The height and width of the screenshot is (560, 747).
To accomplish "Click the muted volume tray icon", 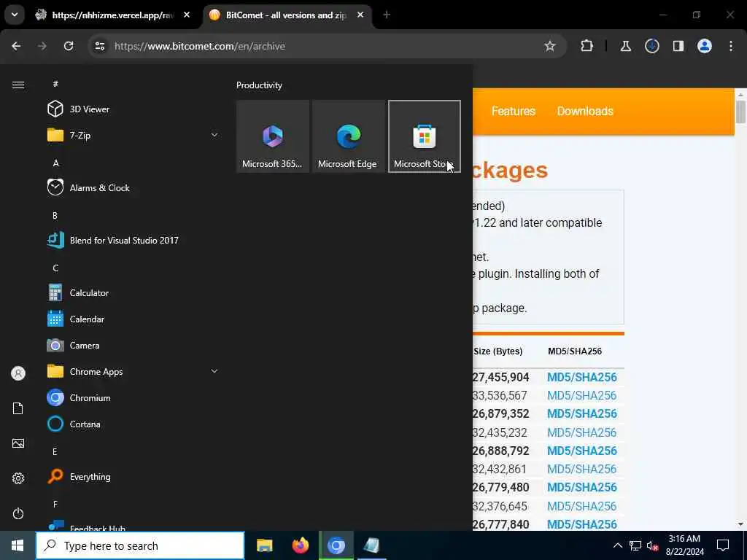I will (x=652, y=545).
